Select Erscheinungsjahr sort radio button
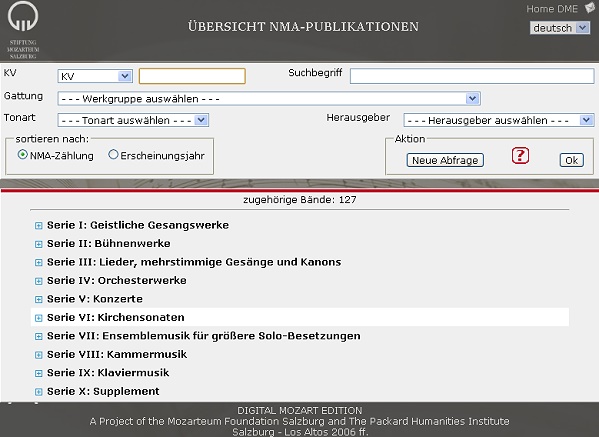The width and height of the screenshot is (599, 437). pos(113,155)
